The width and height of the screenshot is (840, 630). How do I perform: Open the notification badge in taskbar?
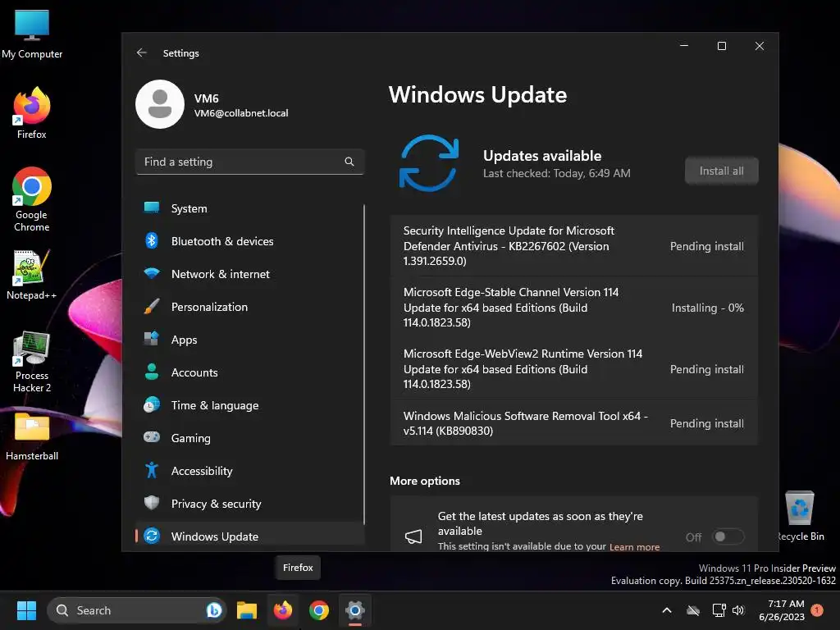(817, 609)
